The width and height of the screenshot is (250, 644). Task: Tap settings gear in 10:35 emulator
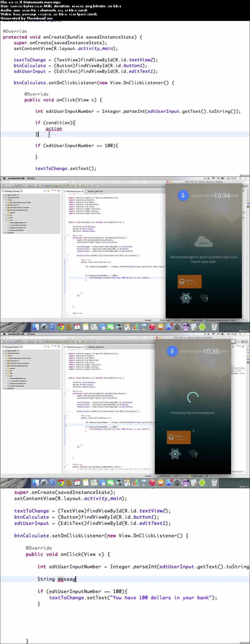[x=175, y=454]
